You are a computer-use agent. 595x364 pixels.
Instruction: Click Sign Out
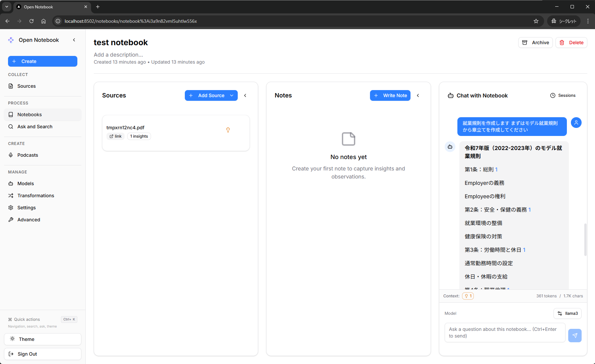coord(43,354)
